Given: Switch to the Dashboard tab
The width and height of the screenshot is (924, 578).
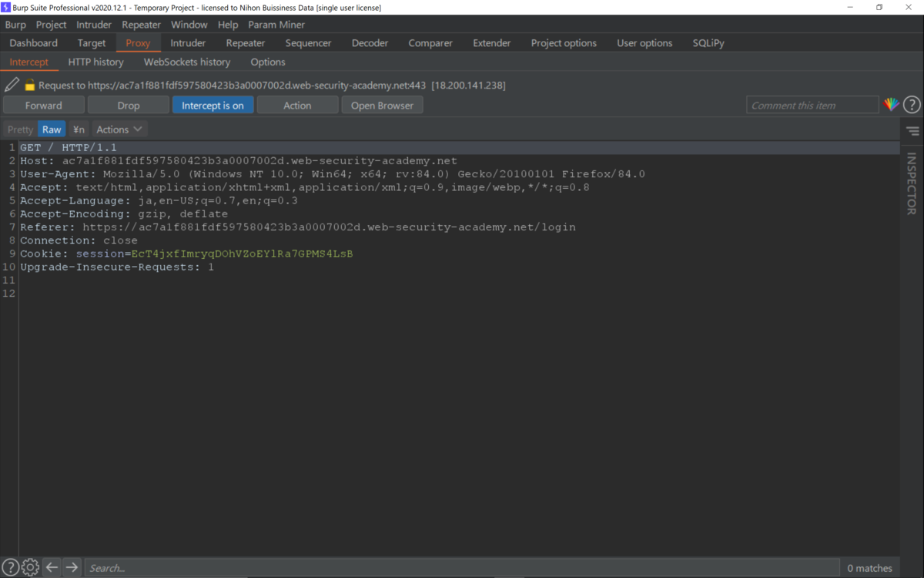Looking at the screenshot, I should point(34,43).
